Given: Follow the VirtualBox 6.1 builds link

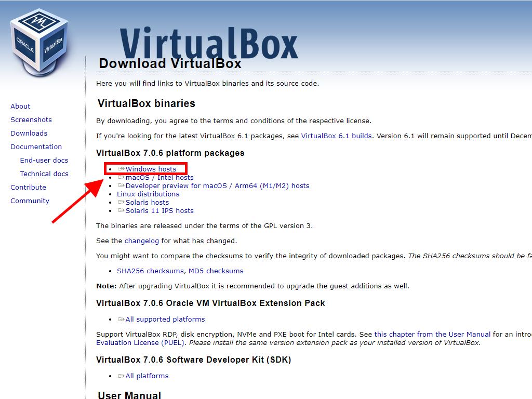Looking at the screenshot, I should [336, 136].
